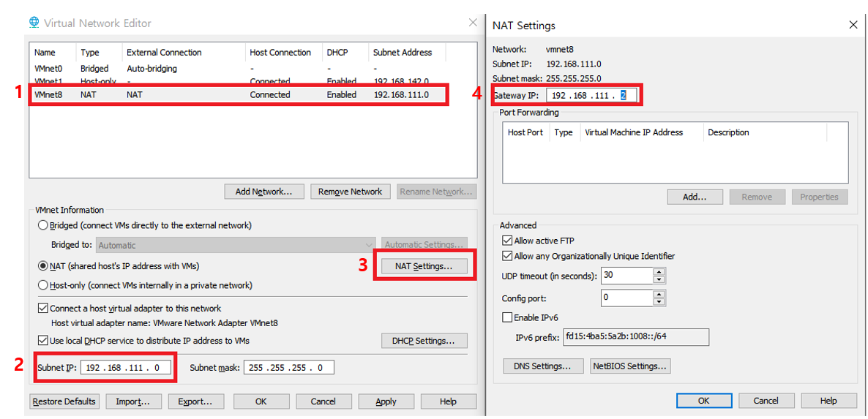This screenshot has width=868, height=419.
Task: Click the Virtual Network Editor globe icon
Action: point(34,23)
